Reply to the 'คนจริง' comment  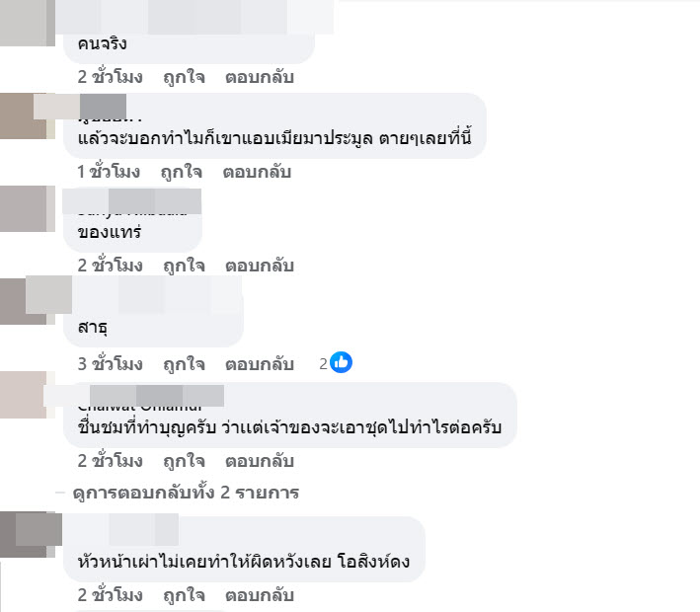tap(260, 77)
